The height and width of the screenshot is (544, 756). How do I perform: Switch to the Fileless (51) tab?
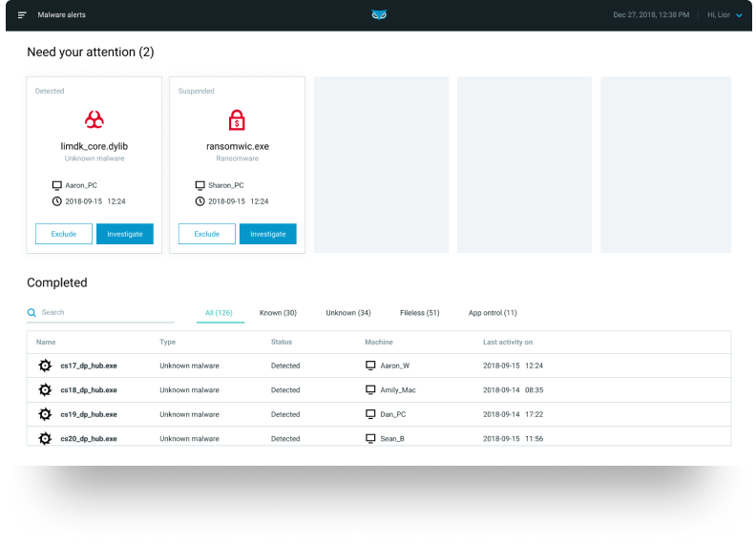[x=419, y=313]
